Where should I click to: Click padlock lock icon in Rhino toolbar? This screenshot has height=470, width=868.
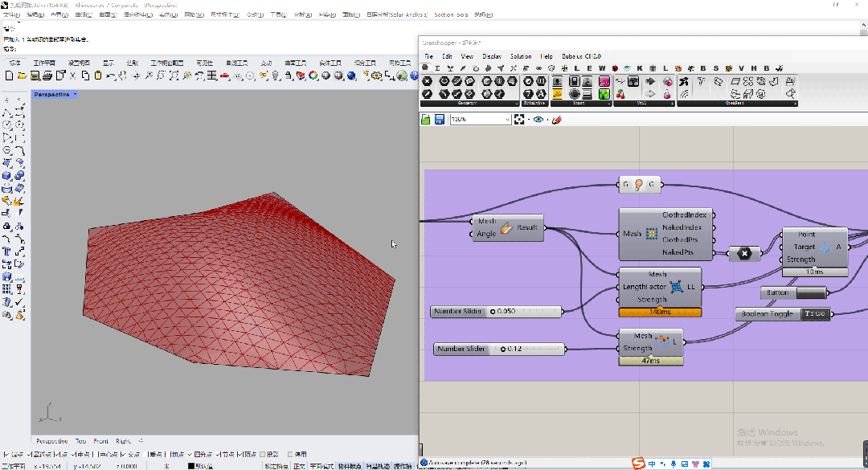(289, 76)
